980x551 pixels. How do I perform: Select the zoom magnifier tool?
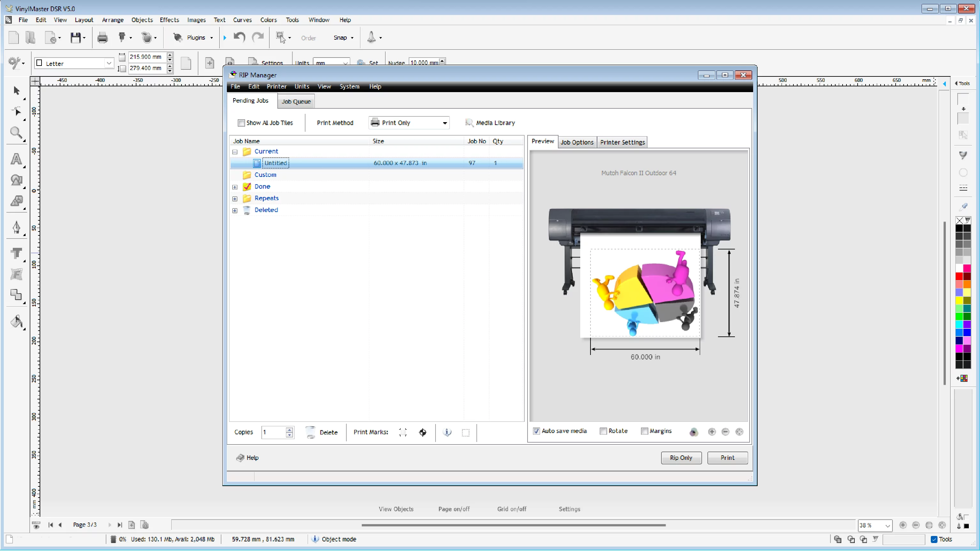pyautogui.click(x=16, y=133)
